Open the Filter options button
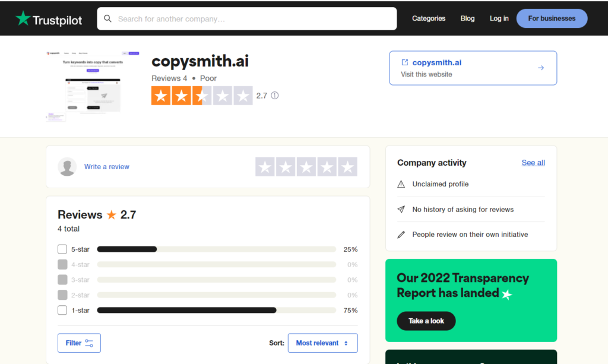 pos(79,343)
